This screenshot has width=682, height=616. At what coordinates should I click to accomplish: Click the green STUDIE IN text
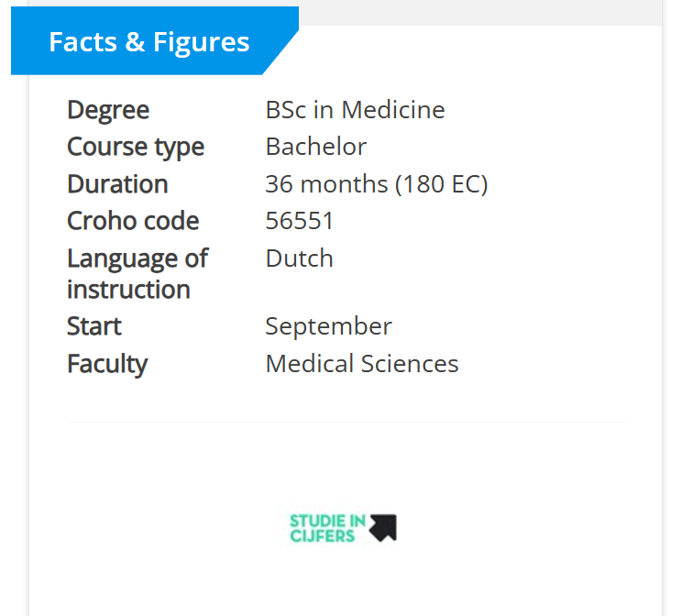(x=327, y=521)
